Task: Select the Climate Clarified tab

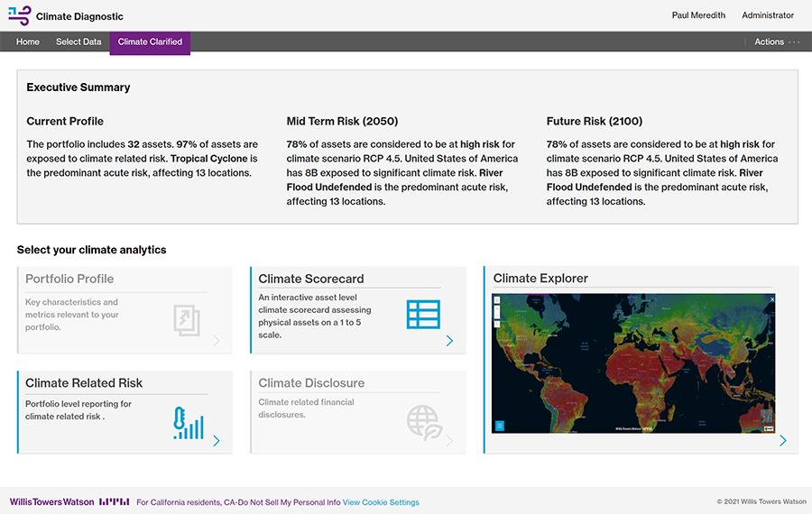Action: [x=150, y=41]
